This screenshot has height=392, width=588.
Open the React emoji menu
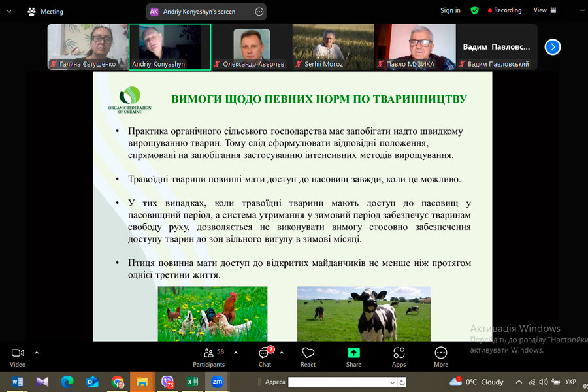[x=308, y=357]
